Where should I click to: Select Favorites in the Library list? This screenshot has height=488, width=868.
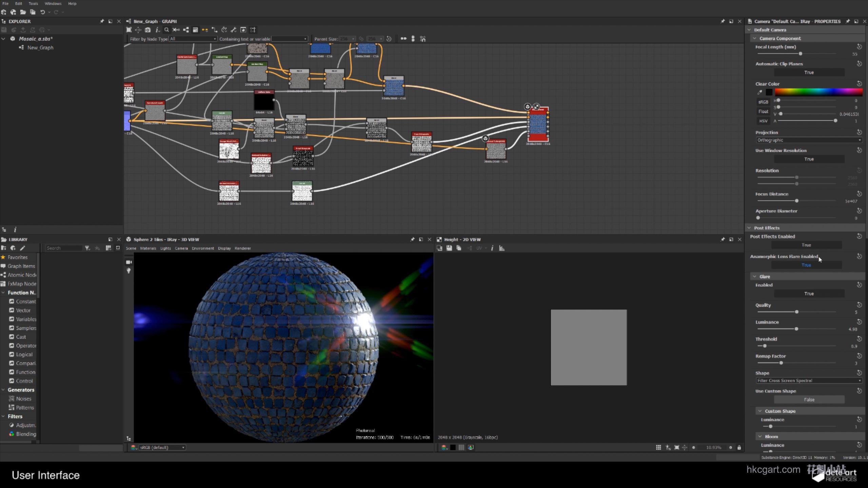[x=18, y=257]
